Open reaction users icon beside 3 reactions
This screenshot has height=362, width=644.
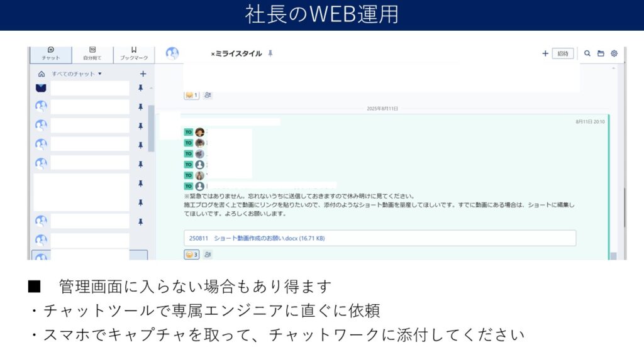click(208, 255)
